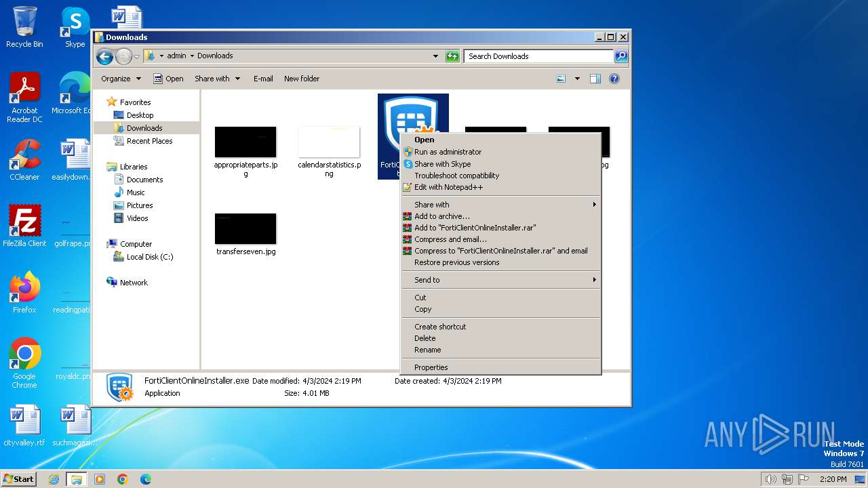Refresh the Downloads folder view
The height and width of the screenshot is (488, 868).
point(452,56)
